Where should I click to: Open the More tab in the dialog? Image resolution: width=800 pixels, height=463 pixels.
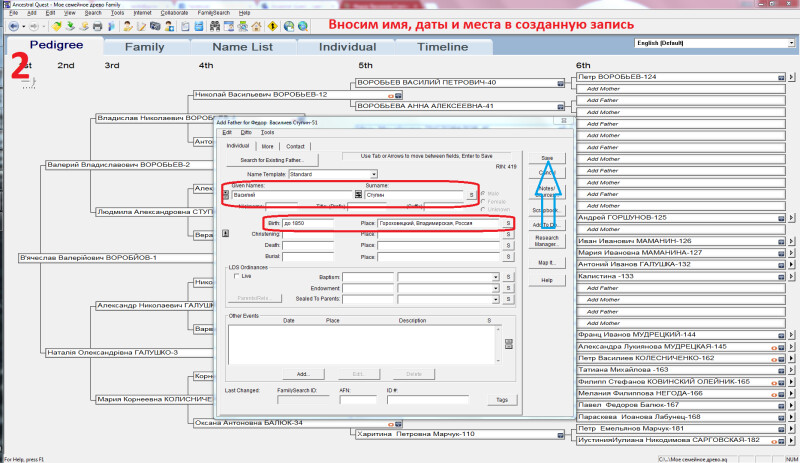[267, 147]
